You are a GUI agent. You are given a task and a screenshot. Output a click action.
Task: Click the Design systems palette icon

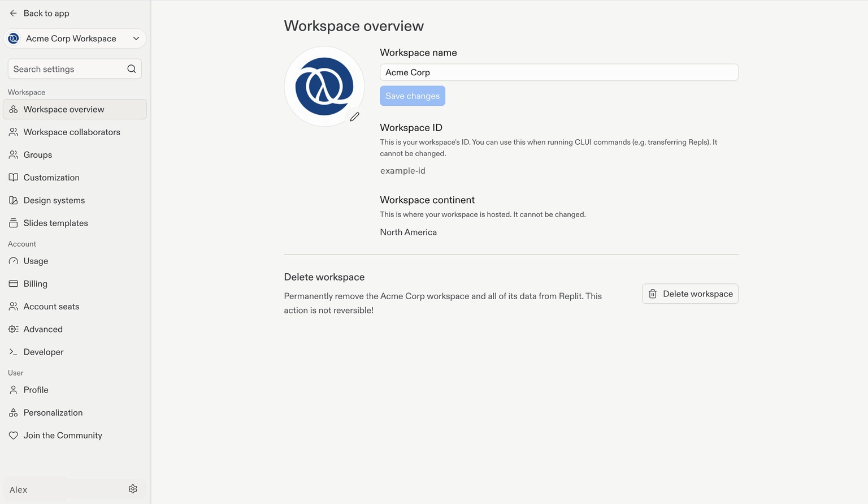(14, 200)
